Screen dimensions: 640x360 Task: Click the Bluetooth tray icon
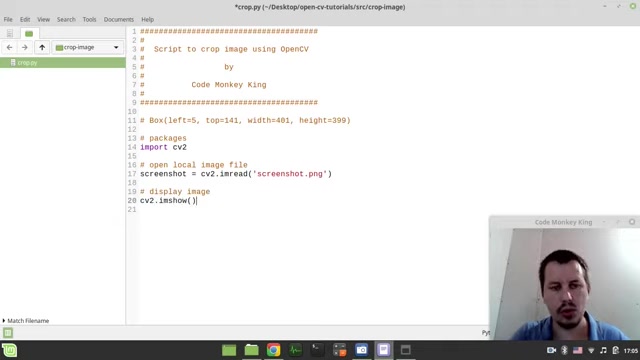point(564,350)
